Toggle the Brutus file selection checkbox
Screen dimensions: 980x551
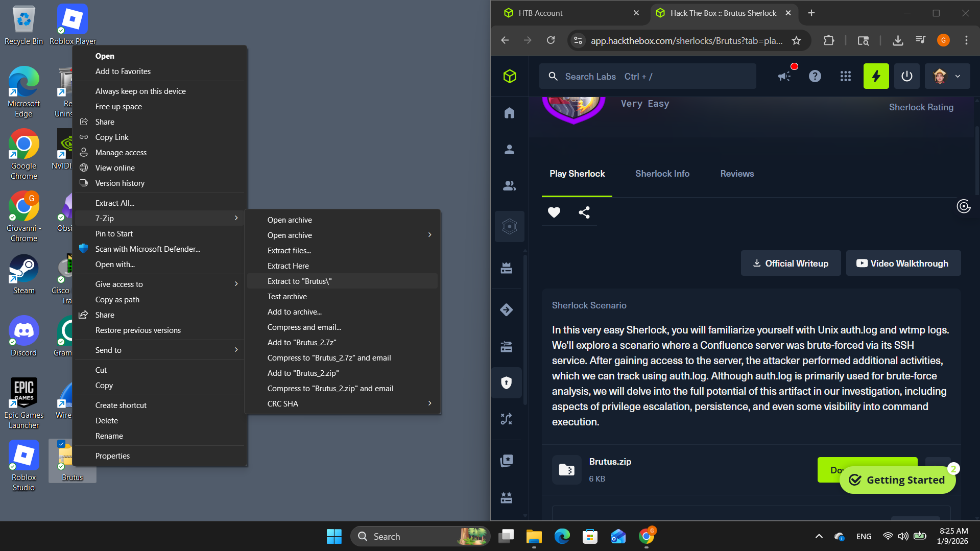pos(61,444)
